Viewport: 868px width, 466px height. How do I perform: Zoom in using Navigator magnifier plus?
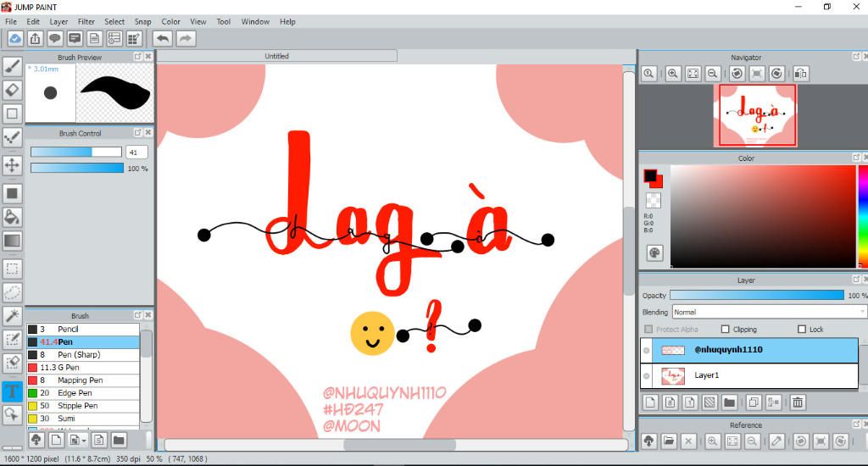click(x=672, y=73)
